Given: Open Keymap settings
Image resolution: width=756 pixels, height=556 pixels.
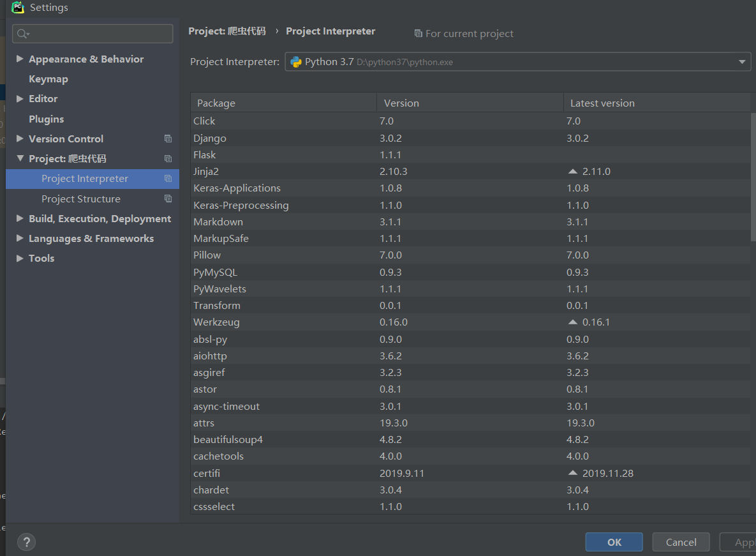Looking at the screenshot, I should (x=48, y=79).
